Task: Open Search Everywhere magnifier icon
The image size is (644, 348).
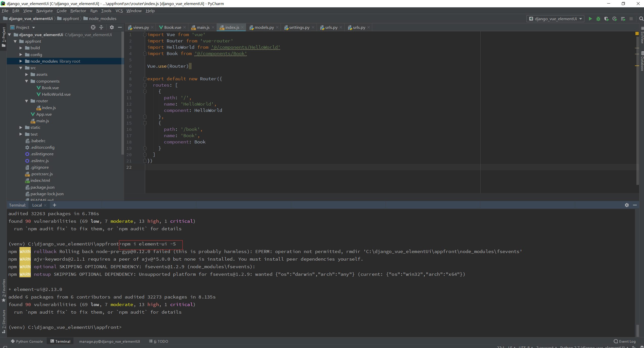Action: click(x=641, y=19)
